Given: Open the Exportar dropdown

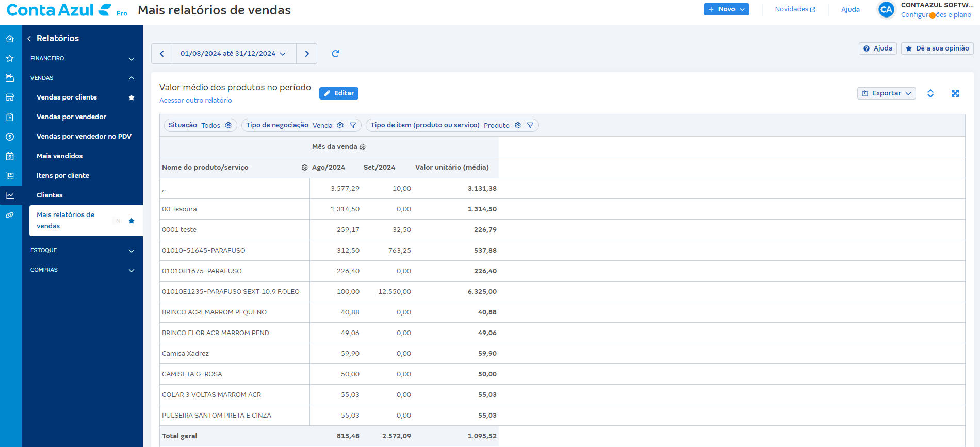Looking at the screenshot, I should [x=887, y=93].
